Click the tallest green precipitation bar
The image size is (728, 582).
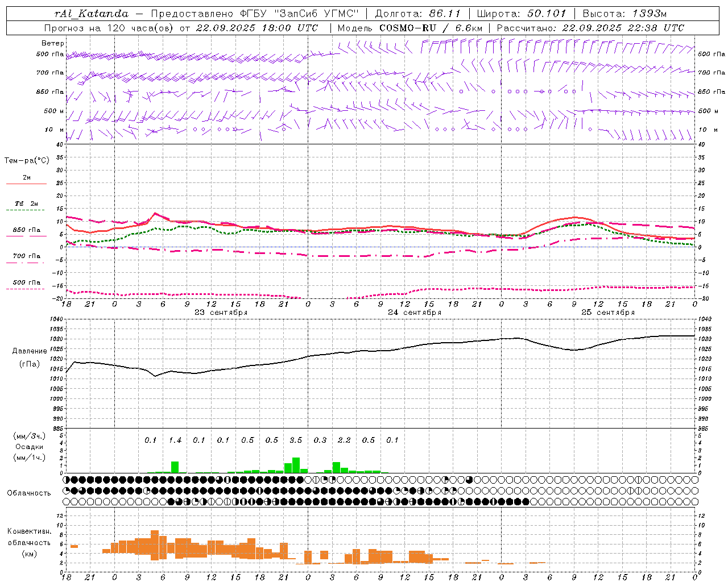(296, 465)
